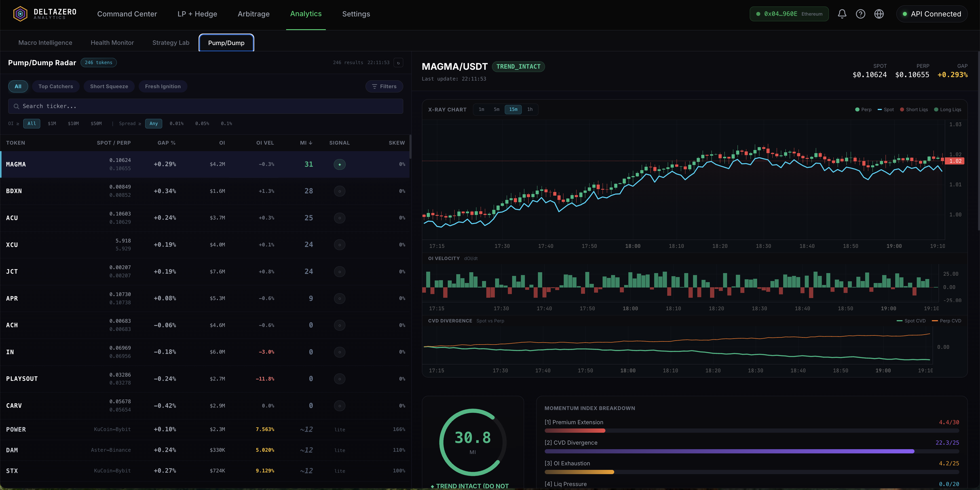The width and height of the screenshot is (980, 490).
Task: Click the globe language icon
Action: 879,14
